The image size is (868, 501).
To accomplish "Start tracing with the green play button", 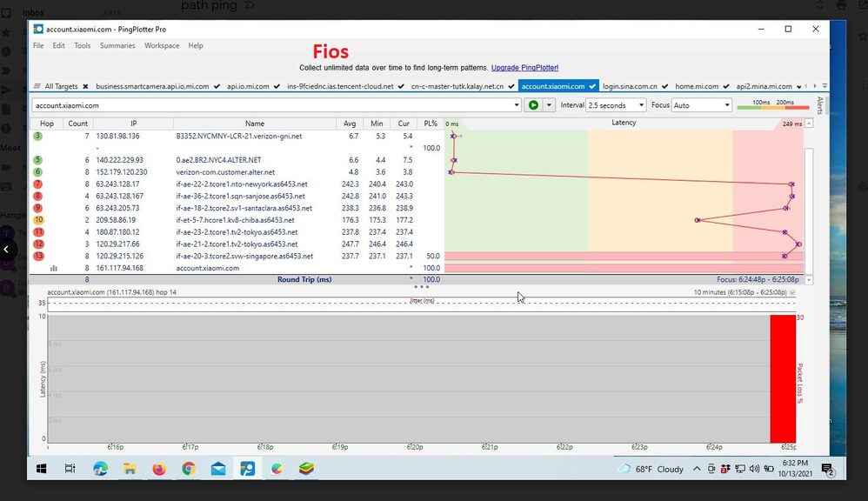I will 533,105.
